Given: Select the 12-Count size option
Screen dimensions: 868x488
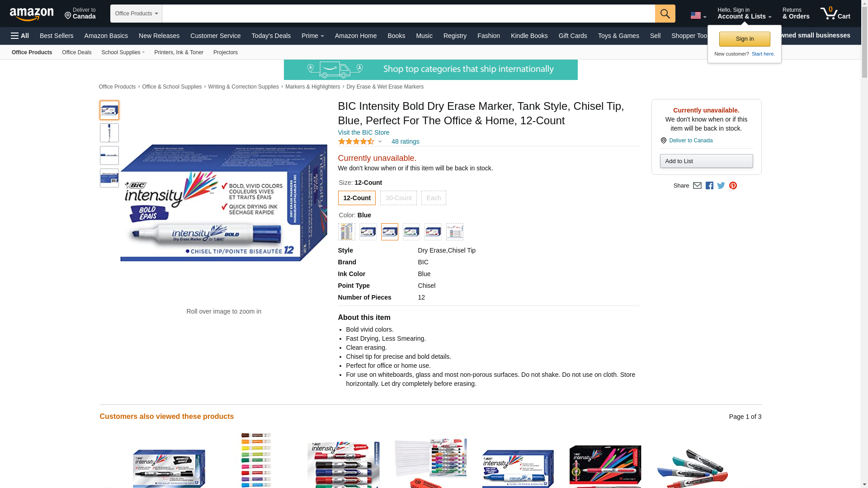Looking at the screenshot, I should pyautogui.click(x=357, y=198).
